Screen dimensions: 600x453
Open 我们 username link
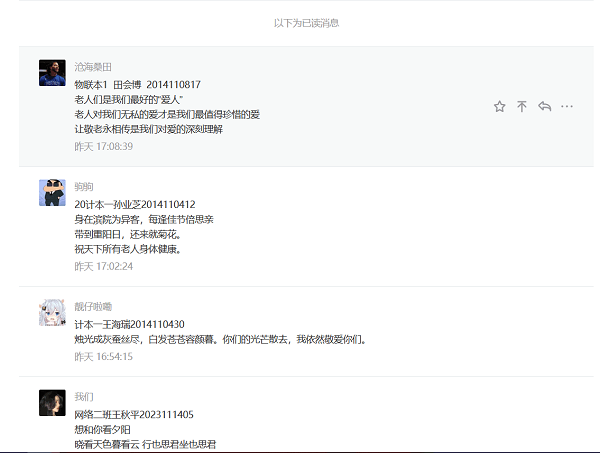point(84,397)
